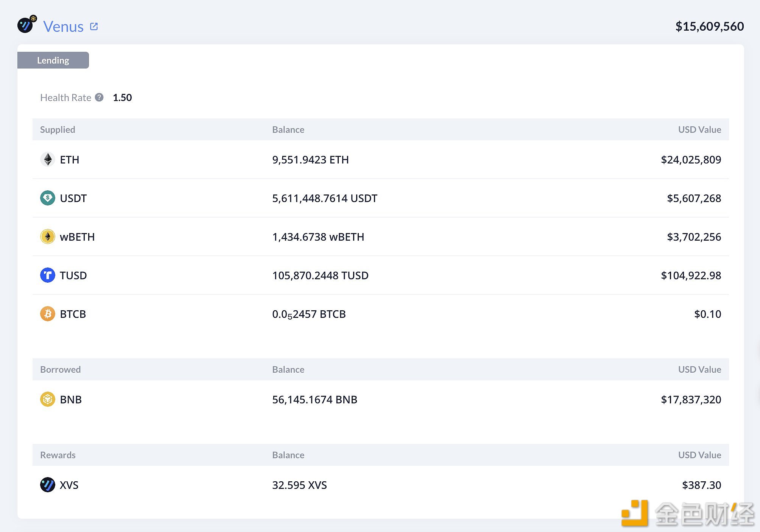Select the balance 9,551.9423 ETH

click(310, 160)
